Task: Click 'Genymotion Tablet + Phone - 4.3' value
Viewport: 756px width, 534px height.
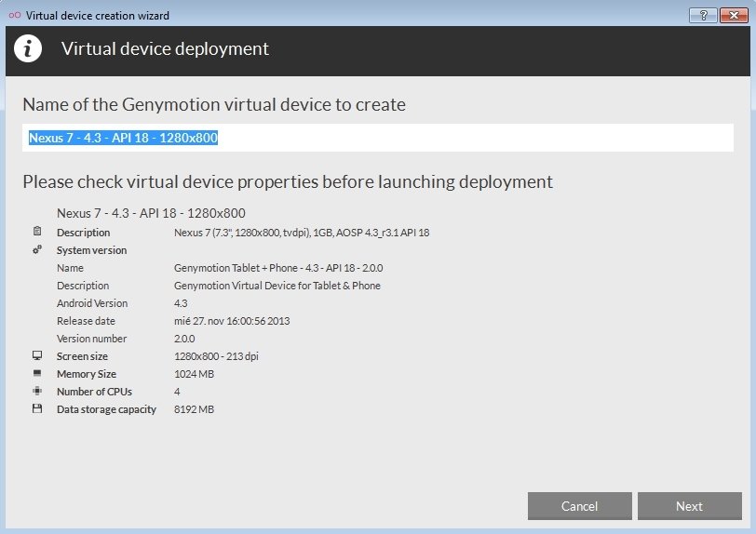Action: click(278, 268)
